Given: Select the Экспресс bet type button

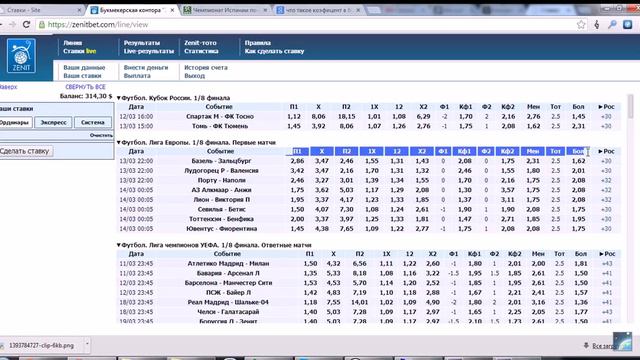Looking at the screenshot, I should coord(53,122).
